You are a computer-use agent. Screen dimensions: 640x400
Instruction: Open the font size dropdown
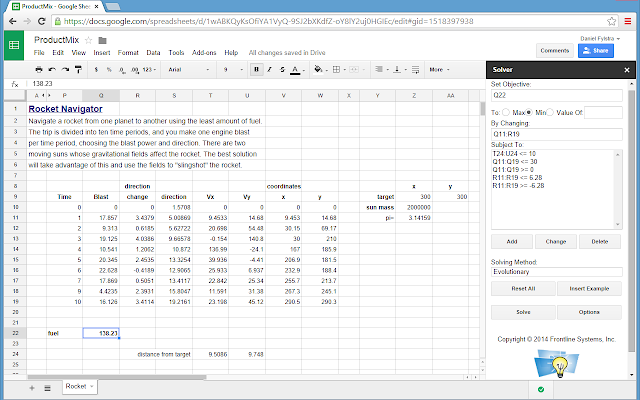[233, 70]
